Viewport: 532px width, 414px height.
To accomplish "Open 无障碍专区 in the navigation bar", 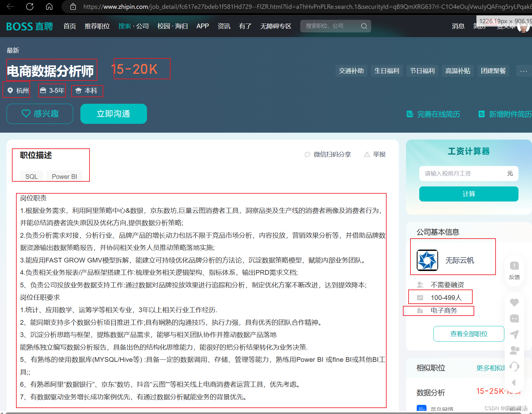I will click(x=276, y=26).
